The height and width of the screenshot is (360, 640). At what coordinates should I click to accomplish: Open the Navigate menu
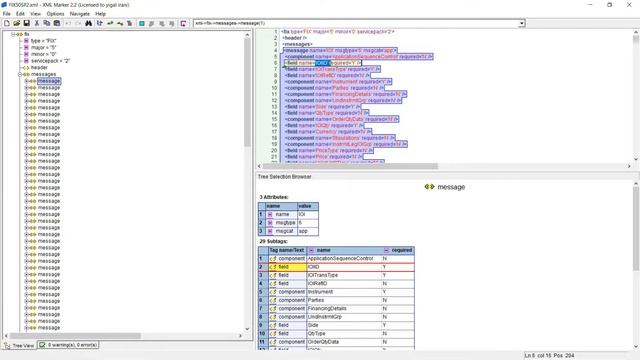(x=80, y=14)
